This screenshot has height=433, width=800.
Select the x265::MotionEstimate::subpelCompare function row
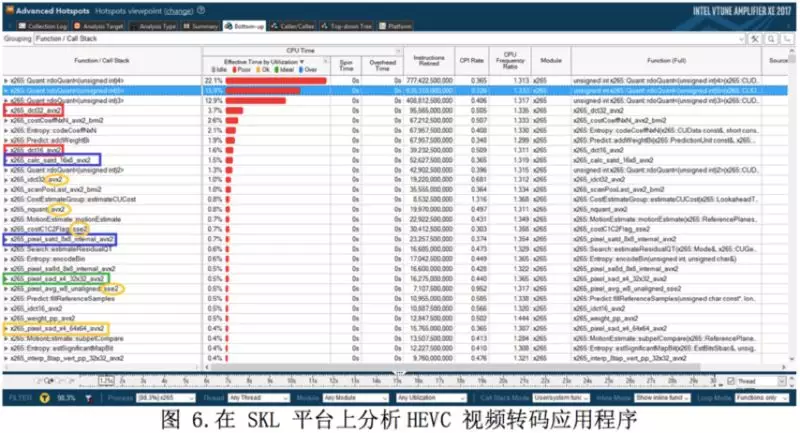click(394, 339)
